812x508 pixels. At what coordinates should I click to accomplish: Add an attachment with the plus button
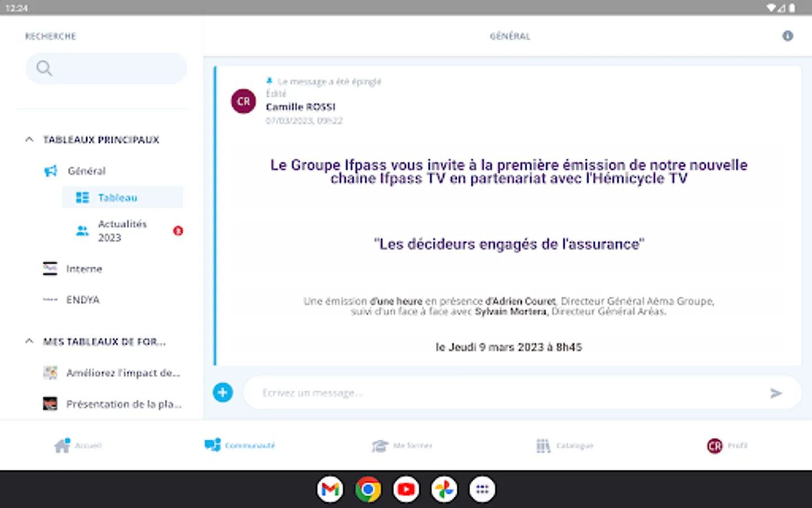click(223, 392)
